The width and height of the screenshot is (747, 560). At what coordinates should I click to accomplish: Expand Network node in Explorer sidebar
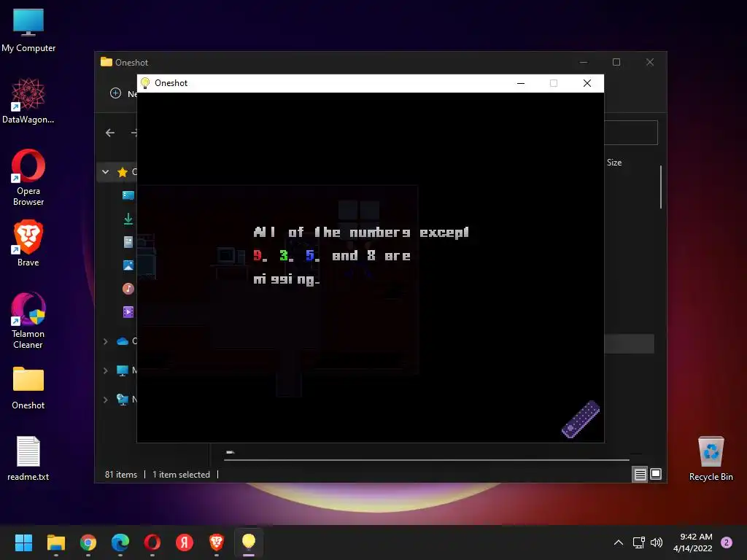pos(105,400)
